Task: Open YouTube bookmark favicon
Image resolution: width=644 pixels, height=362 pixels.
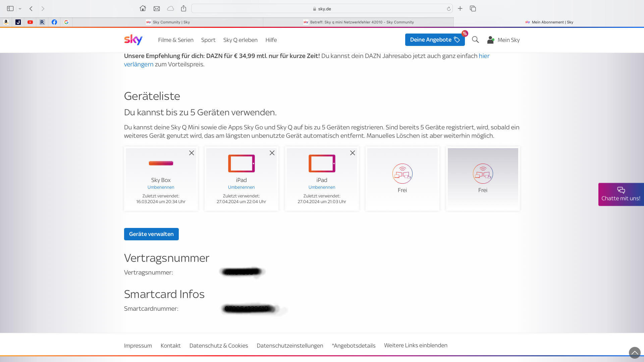Action: (30, 22)
